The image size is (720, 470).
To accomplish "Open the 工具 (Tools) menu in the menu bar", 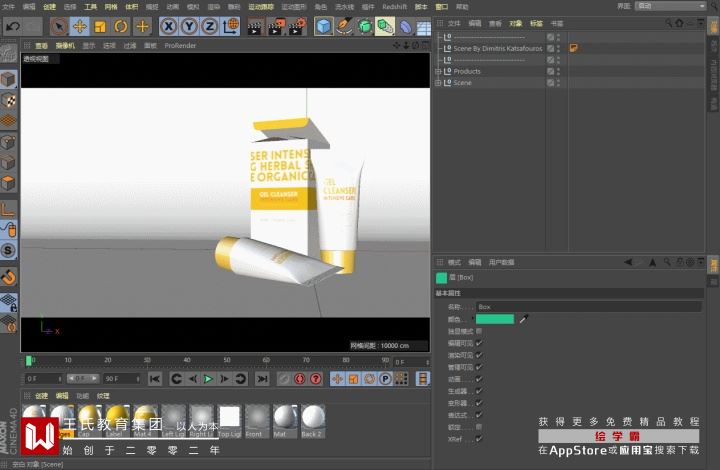I will 90,6.
